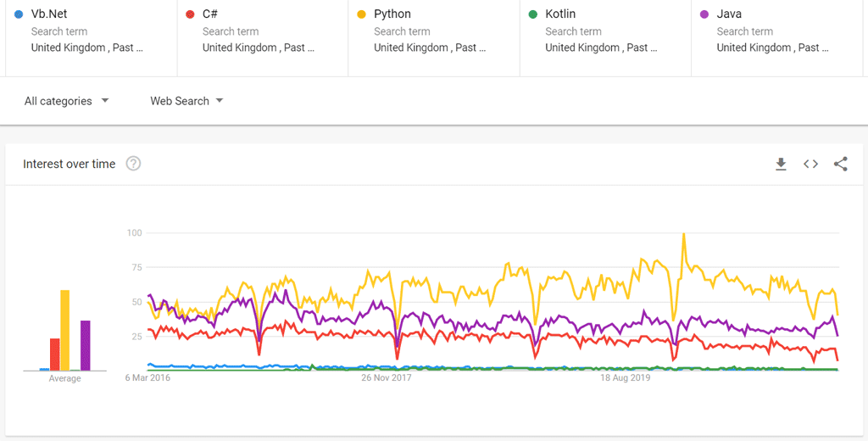
Task: Click the red C# color dot
Action: [x=190, y=14]
